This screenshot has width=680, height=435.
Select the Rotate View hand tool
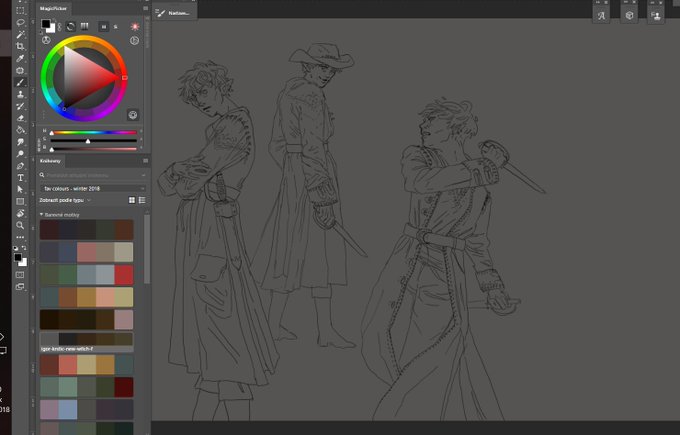click(x=20, y=213)
